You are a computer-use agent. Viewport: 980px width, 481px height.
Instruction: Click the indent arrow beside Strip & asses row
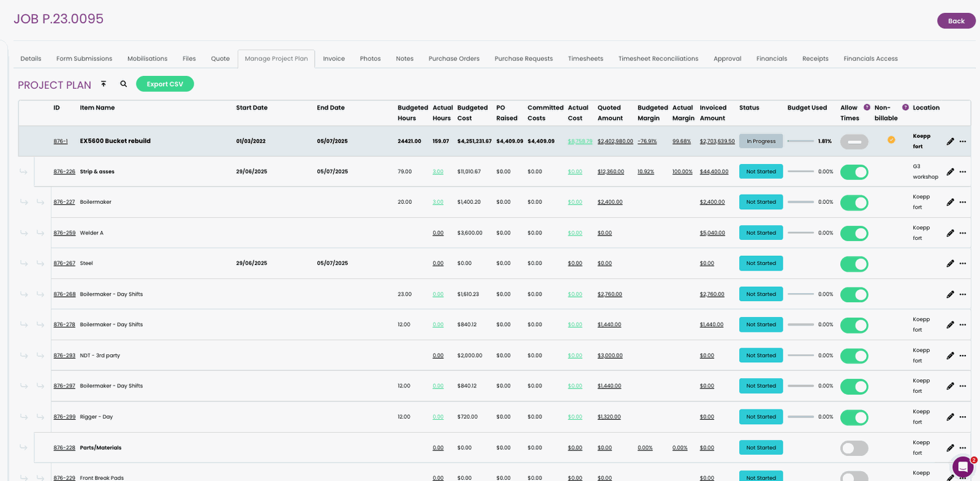[x=23, y=171]
